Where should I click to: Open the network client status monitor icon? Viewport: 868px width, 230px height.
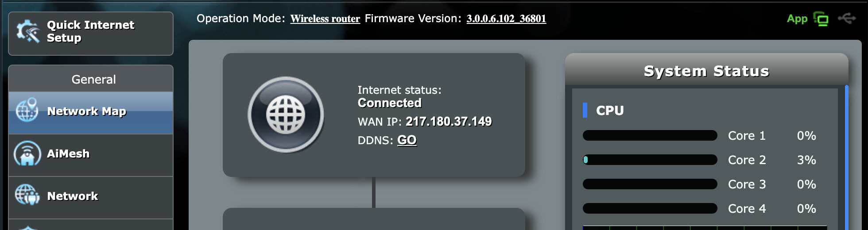pos(821,19)
